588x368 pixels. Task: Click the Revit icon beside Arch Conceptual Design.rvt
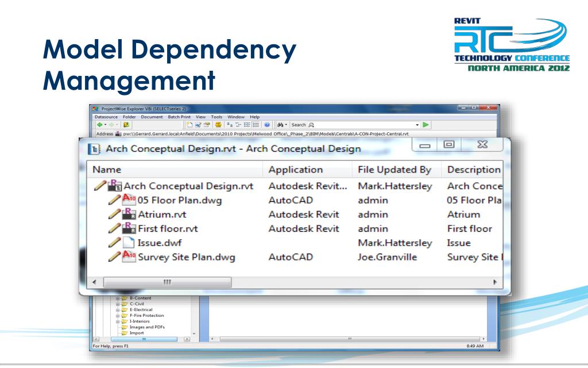[115, 186]
